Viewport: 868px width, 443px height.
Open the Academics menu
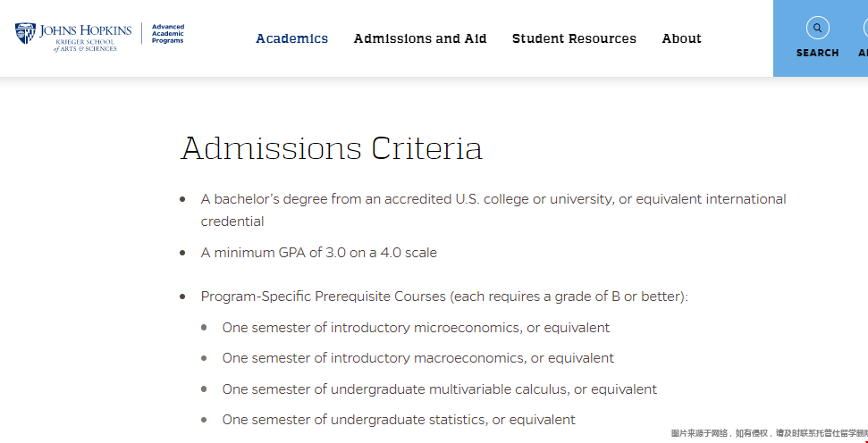tap(291, 38)
